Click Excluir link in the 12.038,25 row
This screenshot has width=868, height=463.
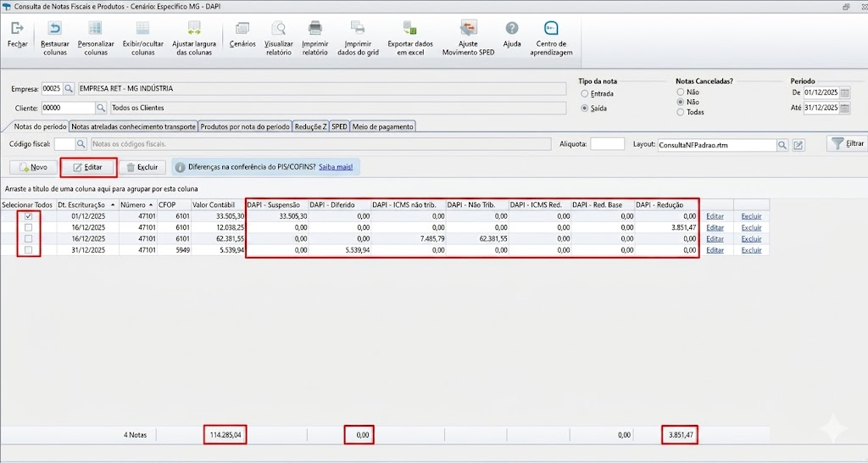pyautogui.click(x=751, y=227)
